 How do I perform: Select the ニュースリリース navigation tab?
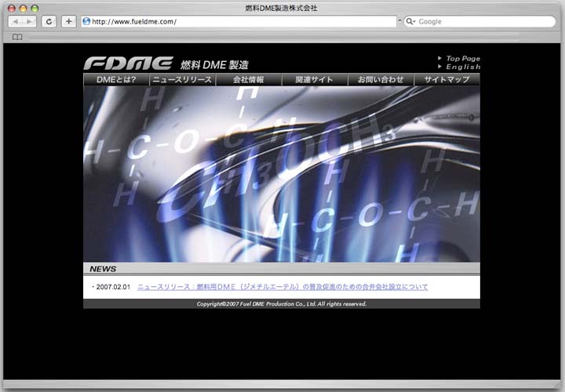(x=182, y=80)
